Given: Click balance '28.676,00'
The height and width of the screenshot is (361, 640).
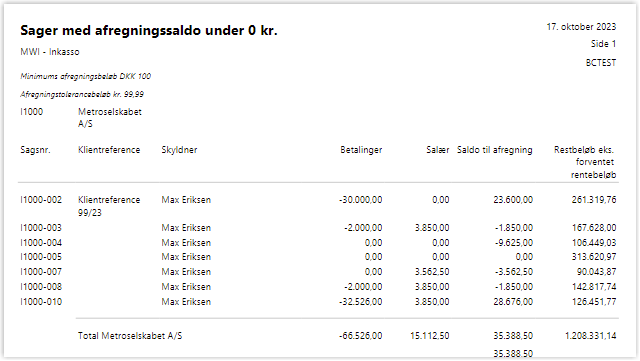Looking at the screenshot, I should 513,302.
